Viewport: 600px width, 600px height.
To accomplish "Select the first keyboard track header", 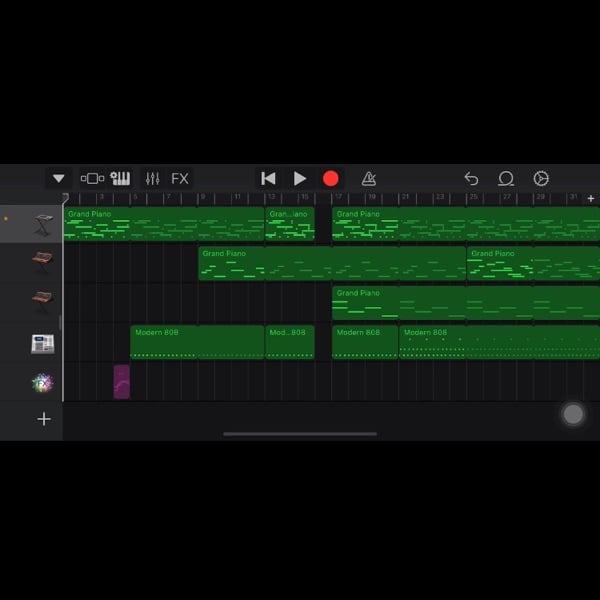I will click(x=42, y=224).
